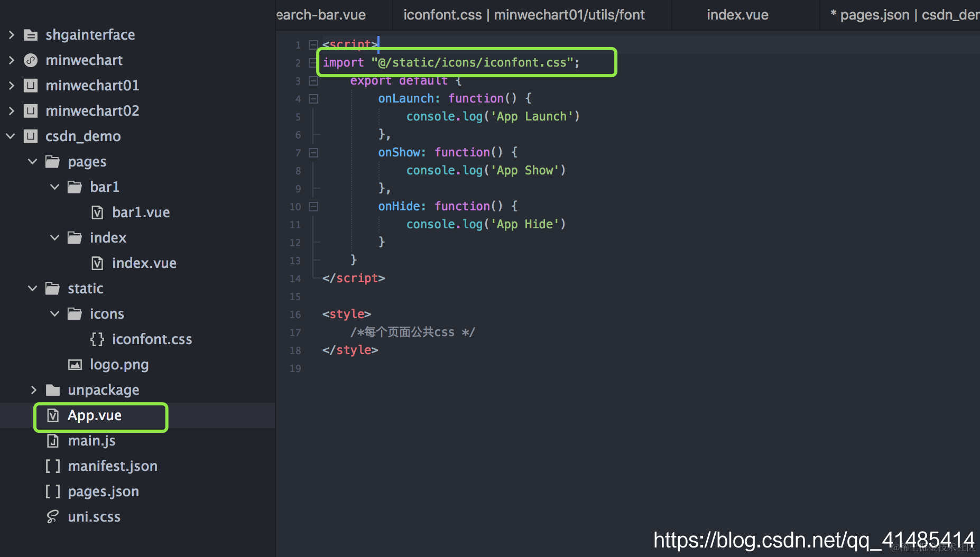Viewport: 980px width, 557px height.
Task: Open index.vue from the file tree
Action: pyautogui.click(x=144, y=263)
